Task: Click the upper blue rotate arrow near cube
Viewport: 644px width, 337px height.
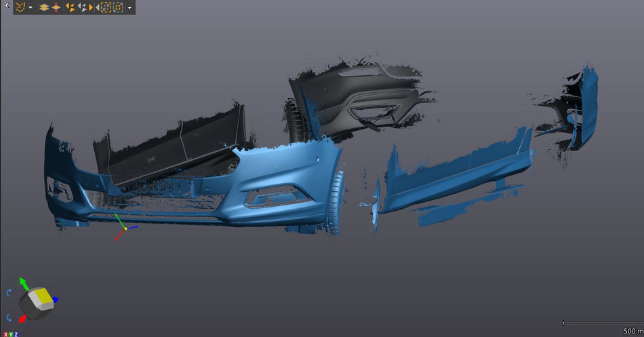Action: point(9,293)
